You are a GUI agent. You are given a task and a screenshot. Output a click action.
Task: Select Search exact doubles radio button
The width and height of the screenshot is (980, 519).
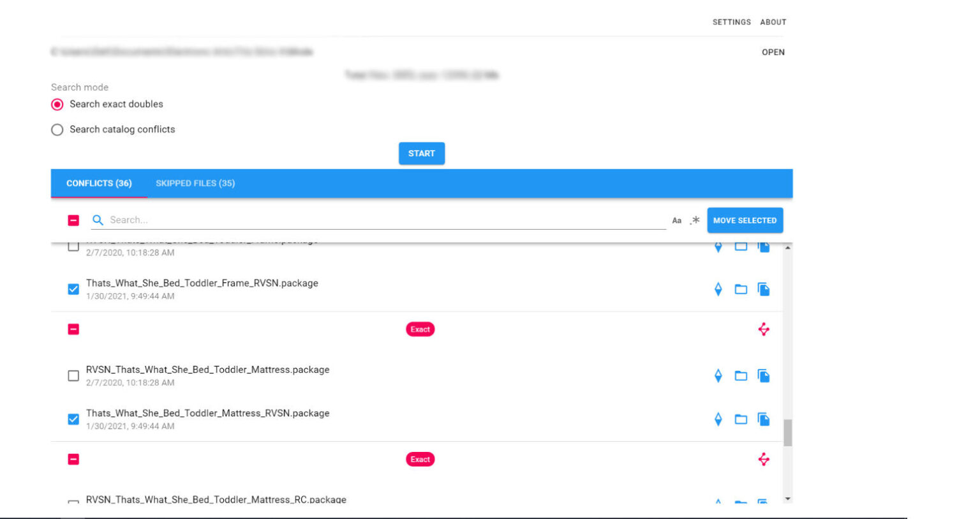(x=57, y=104)
